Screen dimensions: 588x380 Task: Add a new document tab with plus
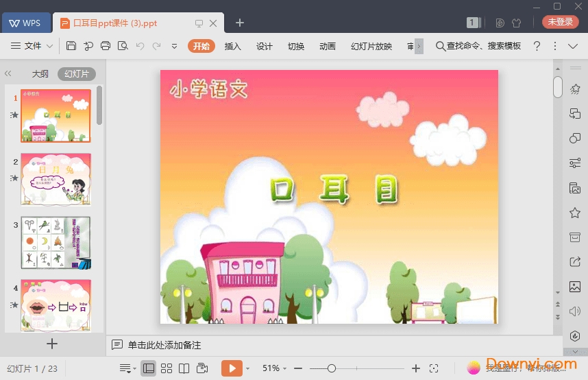coord(240,23)
